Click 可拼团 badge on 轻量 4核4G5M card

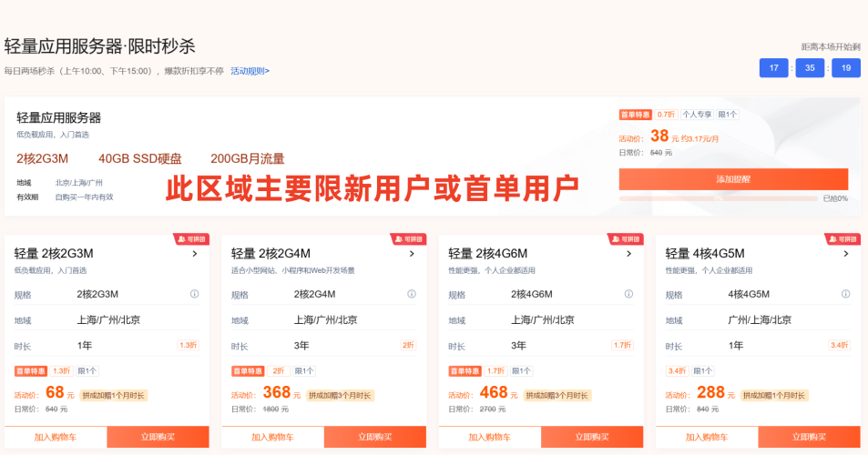click(x=842, y=238)
